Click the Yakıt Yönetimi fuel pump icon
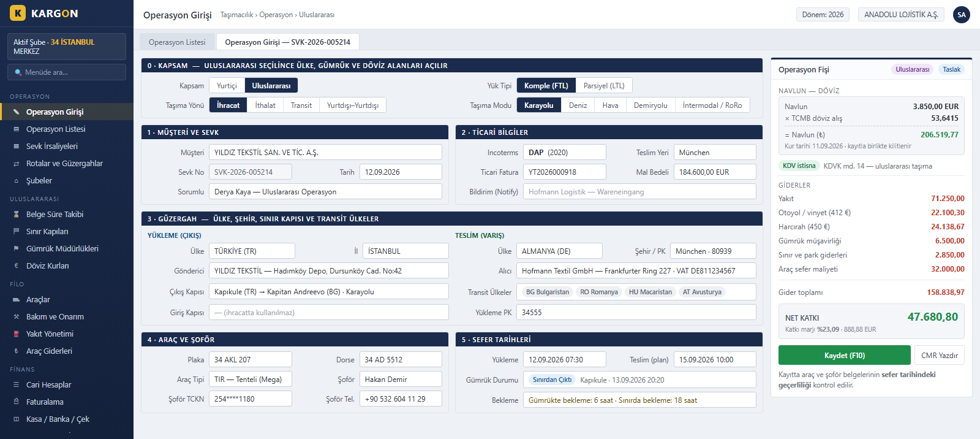Image resolution: width=980 pixels, height=439 pixels. [17, 334]
